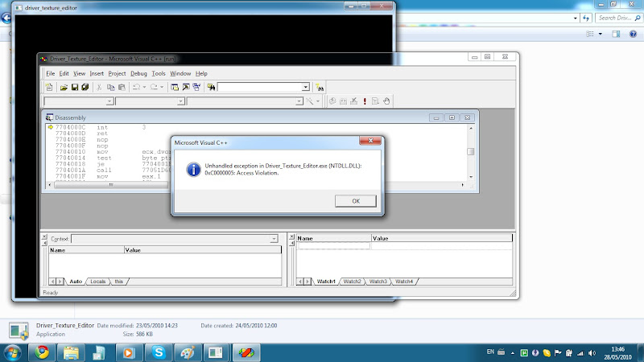Click the Explorer search box
This screenshot has height=362, width=644.
click(x=618, y=18)
